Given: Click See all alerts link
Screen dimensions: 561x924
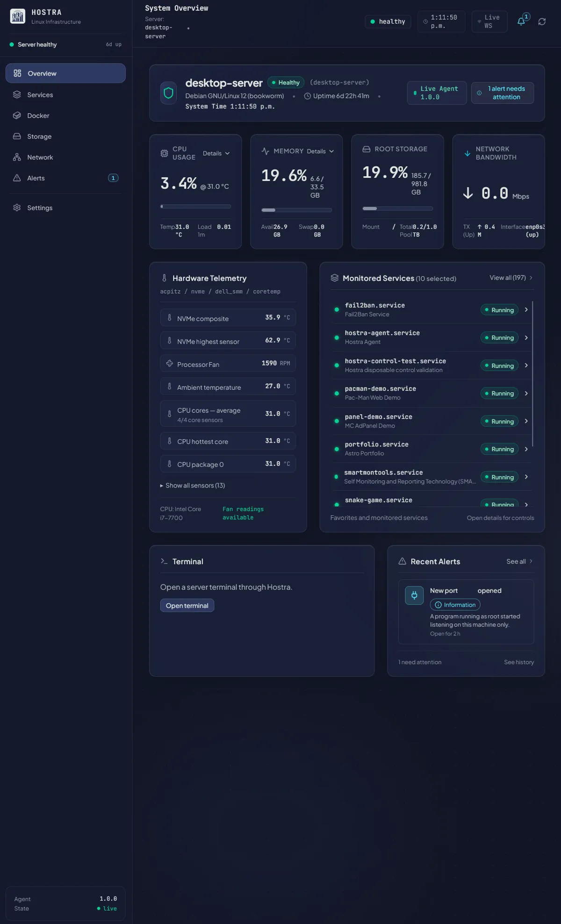Looking at the screenshot, I should (519, 561).
